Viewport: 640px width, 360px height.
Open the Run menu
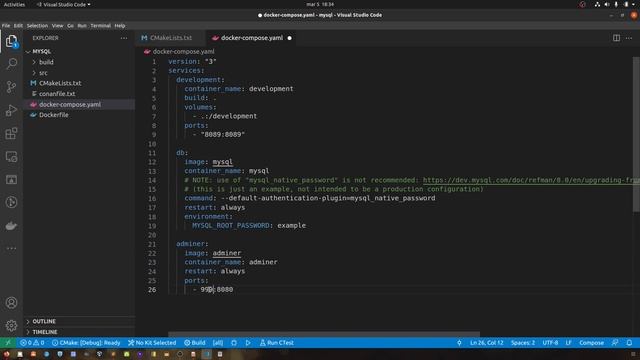pos(82,25)
